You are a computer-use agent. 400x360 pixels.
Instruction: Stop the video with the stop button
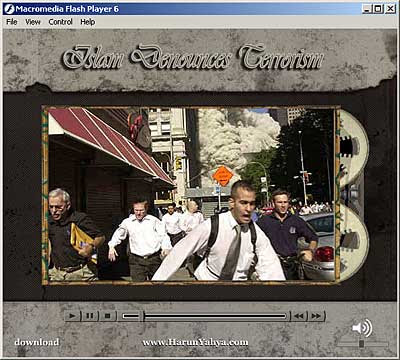click(x=108, y=316)
